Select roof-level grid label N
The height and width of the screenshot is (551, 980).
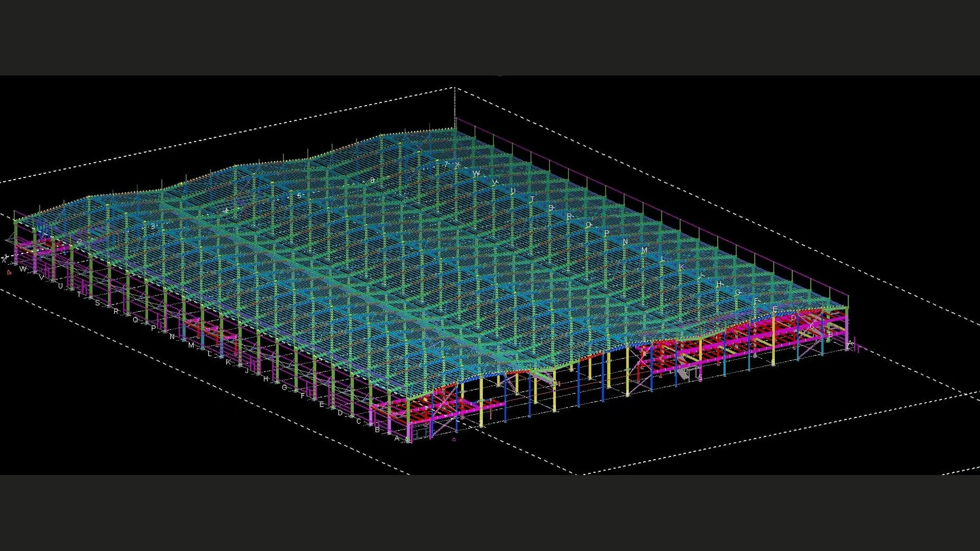(625, 242)
